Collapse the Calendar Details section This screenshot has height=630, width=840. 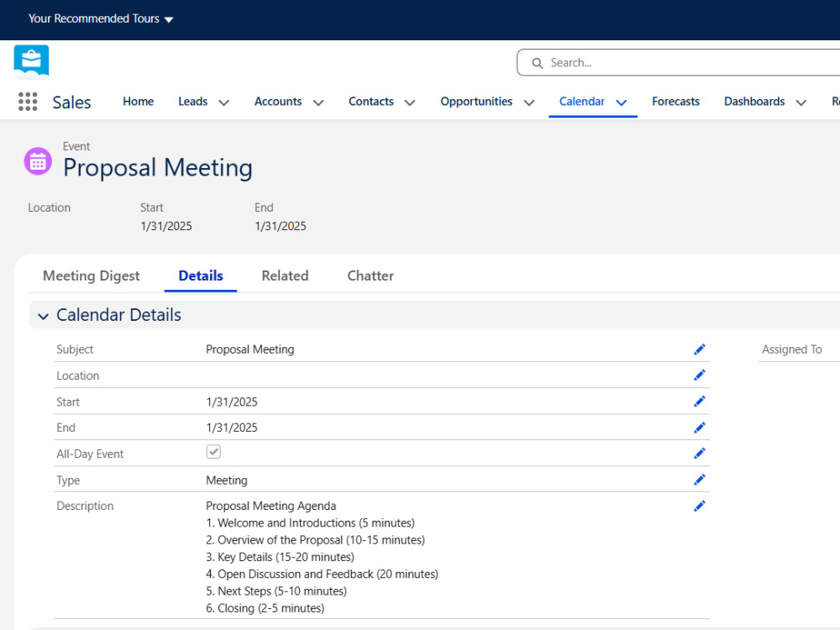[44, 316]
